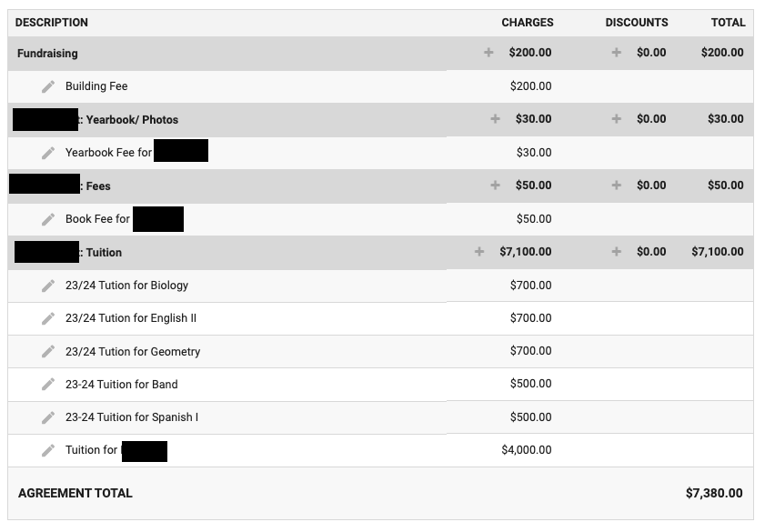Edit the Band tuition charge
This screenshot has width=765, height=532.
48,385
